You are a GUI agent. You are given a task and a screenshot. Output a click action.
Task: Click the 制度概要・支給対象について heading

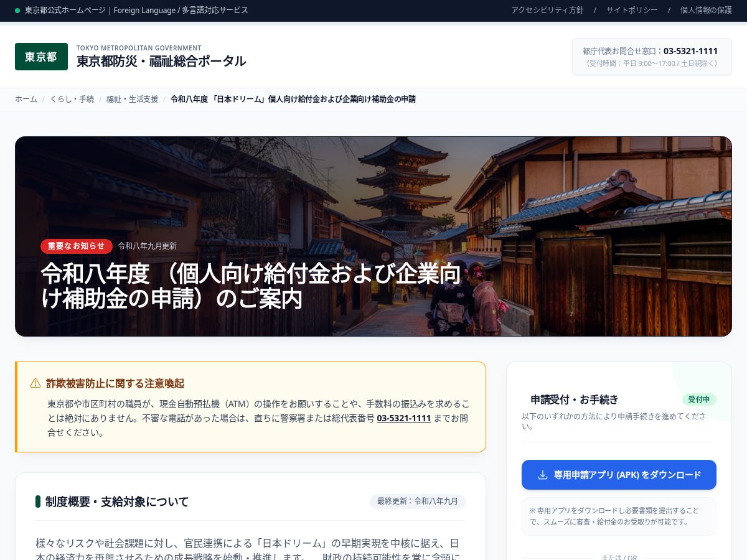tap(117, 502)
